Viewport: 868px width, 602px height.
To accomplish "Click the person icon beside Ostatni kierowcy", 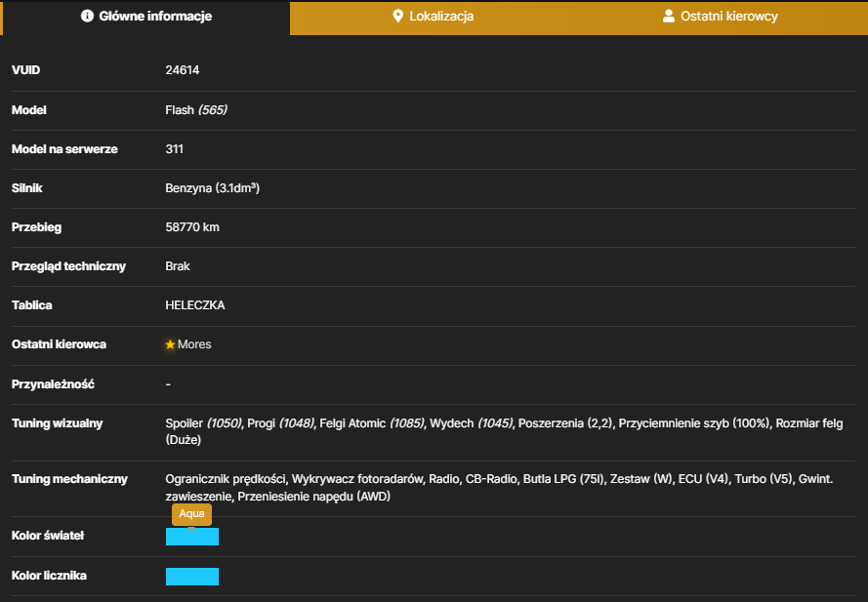I will [669, 16].
